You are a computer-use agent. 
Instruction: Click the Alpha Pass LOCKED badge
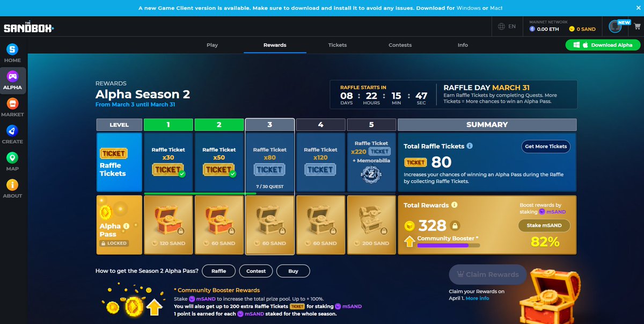tap(114, 243)
